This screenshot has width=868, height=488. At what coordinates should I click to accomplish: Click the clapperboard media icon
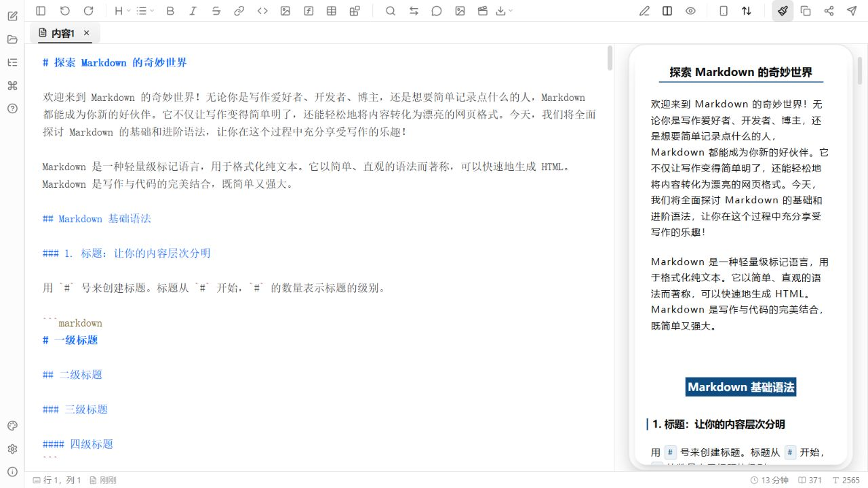(483, 11)
